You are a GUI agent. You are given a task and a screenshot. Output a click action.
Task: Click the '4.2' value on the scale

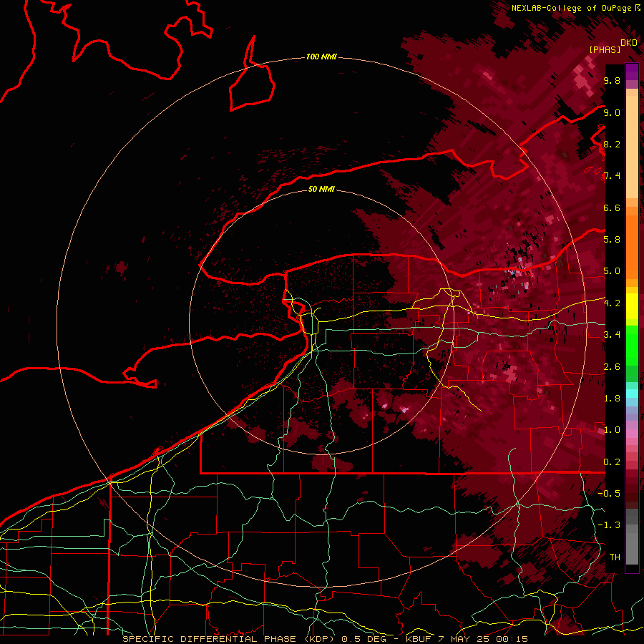click(x=612, y=303)
